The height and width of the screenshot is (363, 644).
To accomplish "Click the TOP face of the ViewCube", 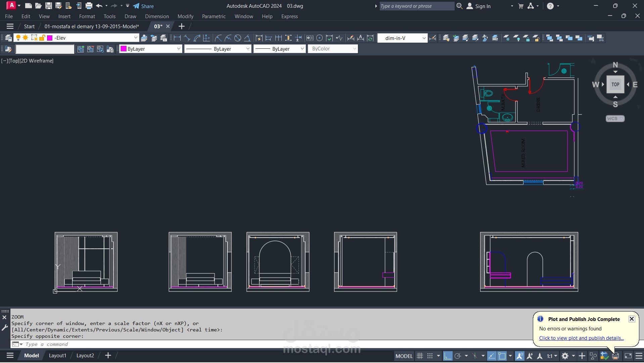I will [615, 84].
